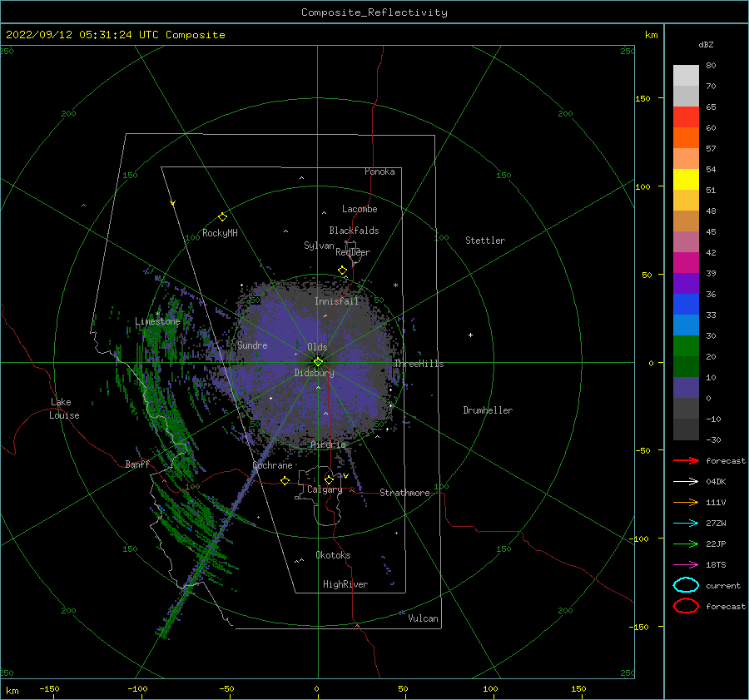Click the 42 dBZ pink color swatch
Screen dimensions: 749x700
pyautogui.click(x=686, y=241)
